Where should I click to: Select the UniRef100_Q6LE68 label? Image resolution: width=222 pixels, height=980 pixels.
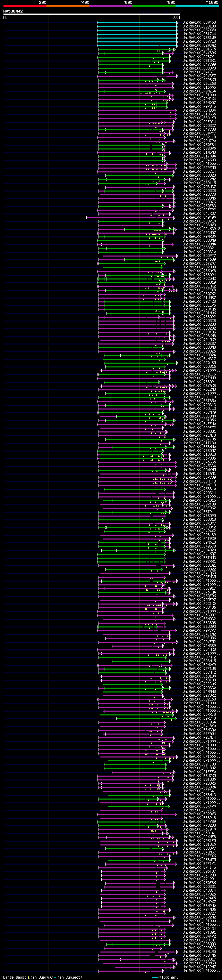point(199,84)
